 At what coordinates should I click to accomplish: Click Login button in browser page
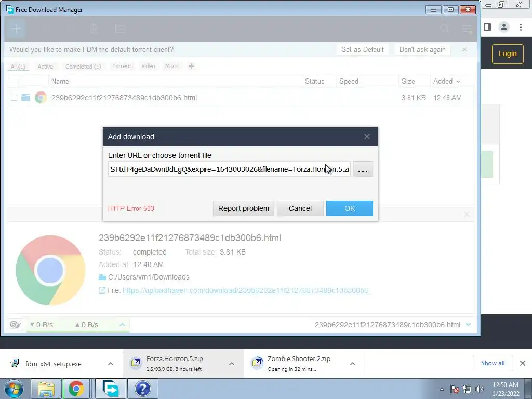pyautogui.click(x=508, y=54)
